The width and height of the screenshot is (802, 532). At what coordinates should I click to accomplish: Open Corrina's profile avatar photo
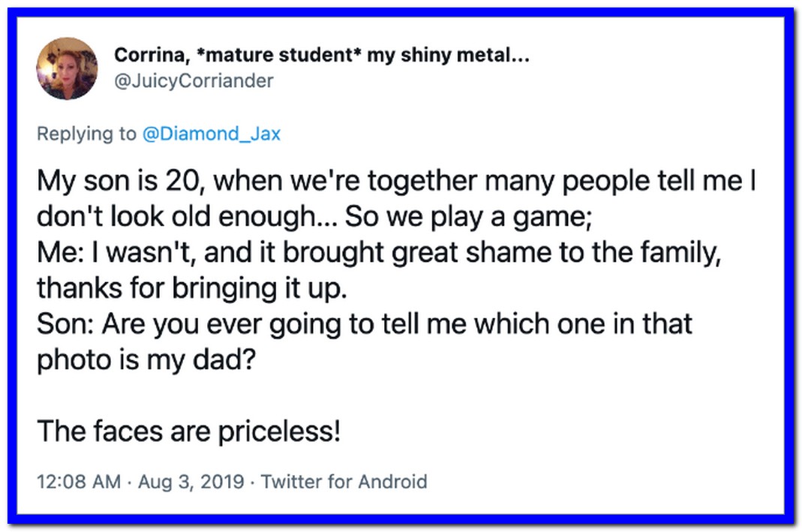67,68
